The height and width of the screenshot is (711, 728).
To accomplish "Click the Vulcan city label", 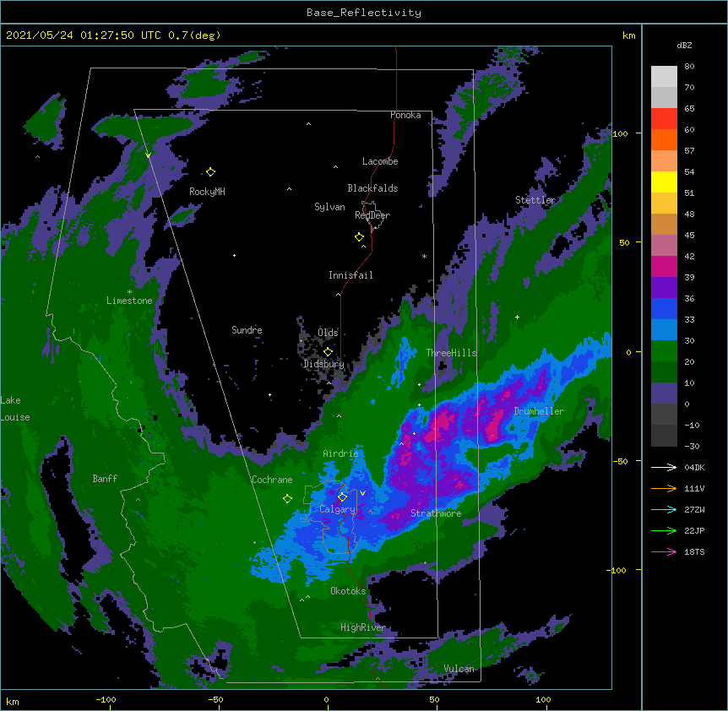I will (459, 669).
